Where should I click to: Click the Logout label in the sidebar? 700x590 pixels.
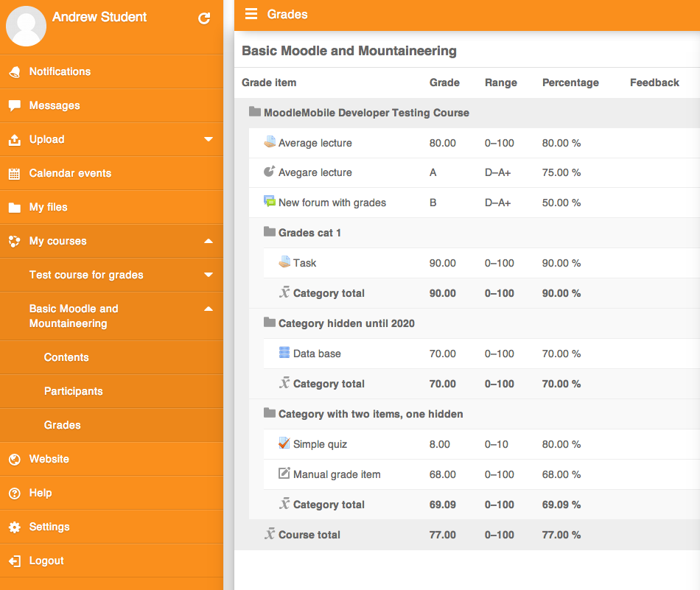click(46, 561)
